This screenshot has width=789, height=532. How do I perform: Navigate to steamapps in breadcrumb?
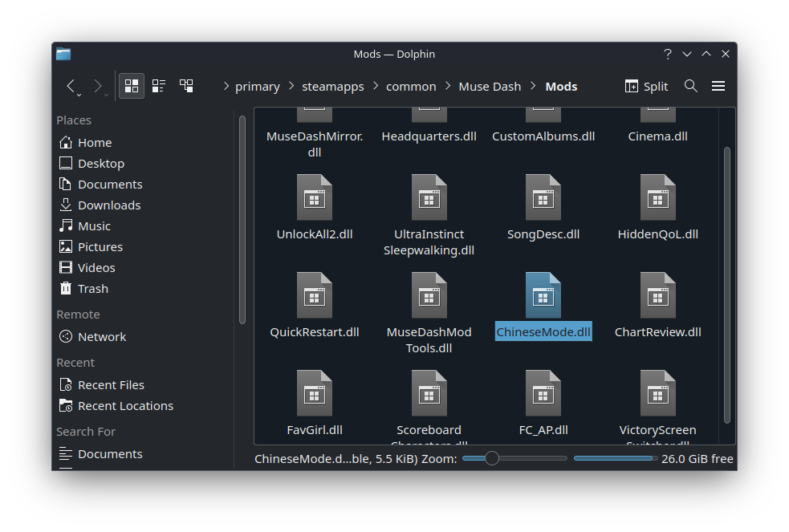click(332, 87)
